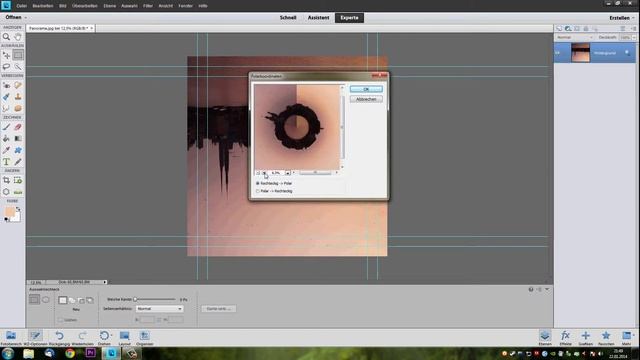Click the background color swatch
Screen dimensions: 640x360
[x=17, y=218]
